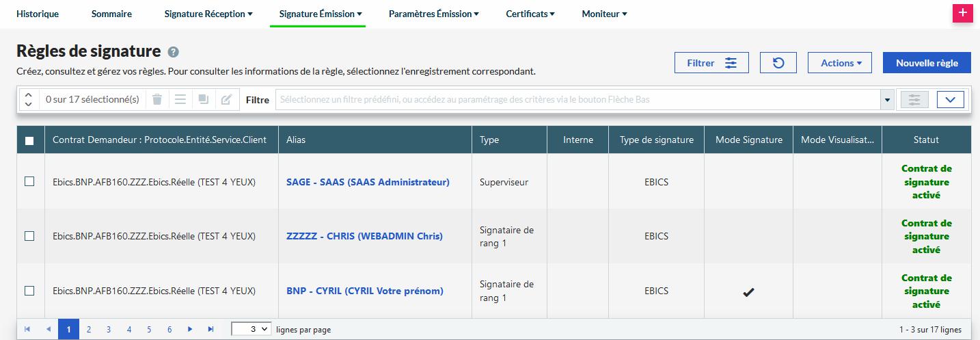This screenshot has width=980, height=340.
Task: Open the Signature Réception menu
Action: point(208,14)
